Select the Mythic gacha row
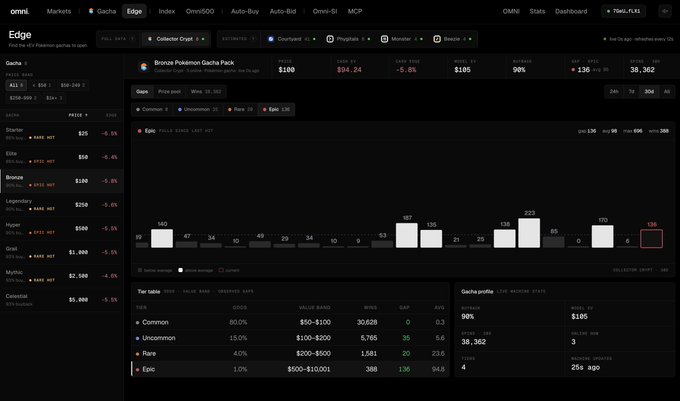This screenshot has height=401, width=680. (62, 276)
